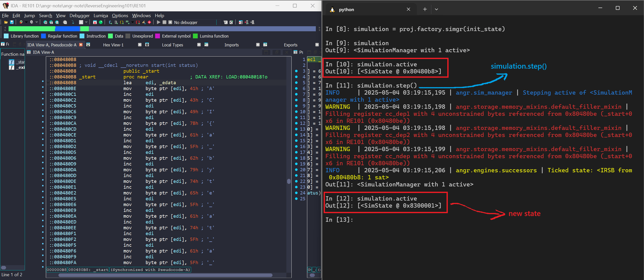Viewport: 644px width, 280px height.
Task: Add a new terminal tab with plus button
Action: [425, 9]
